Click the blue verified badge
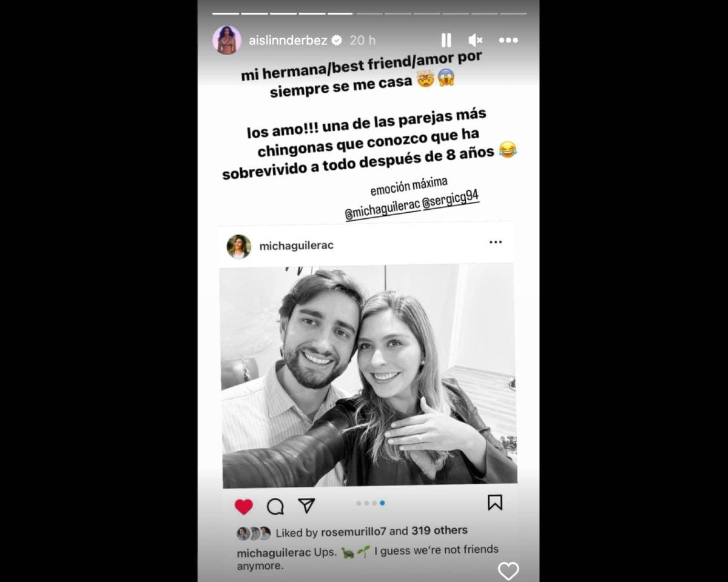 pos(337,40)
